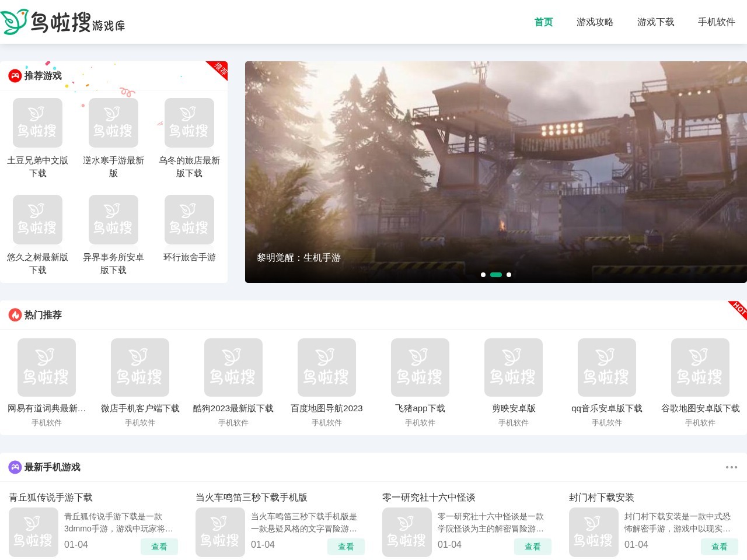This screenshot has height=560, width=747.
Task: Click 查看 button for 青丘狐传说手游下载
Action: tap(159, 547)
